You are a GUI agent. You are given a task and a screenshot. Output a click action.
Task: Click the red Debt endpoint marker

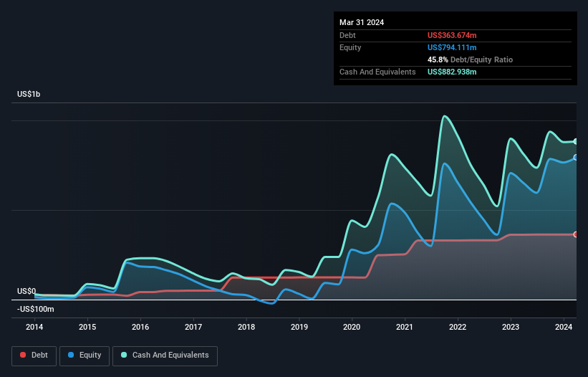coord(576,234)
